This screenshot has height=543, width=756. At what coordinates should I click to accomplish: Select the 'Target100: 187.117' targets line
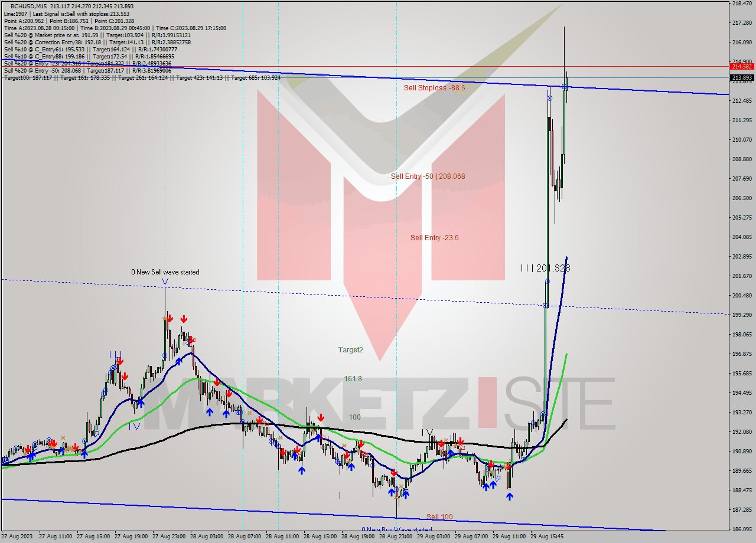pyautogui.click(x=142, y=77)
